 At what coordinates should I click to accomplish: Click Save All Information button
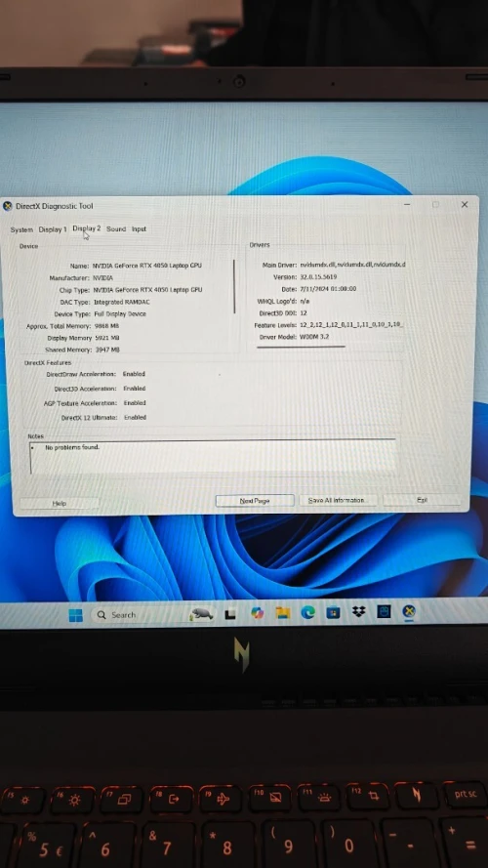point(337,500)
